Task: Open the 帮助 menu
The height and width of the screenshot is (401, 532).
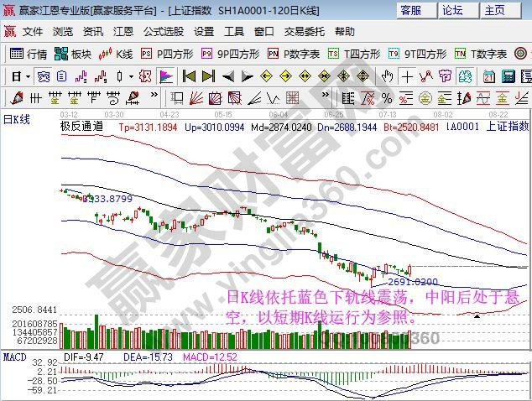Action: tap(345, 32)
